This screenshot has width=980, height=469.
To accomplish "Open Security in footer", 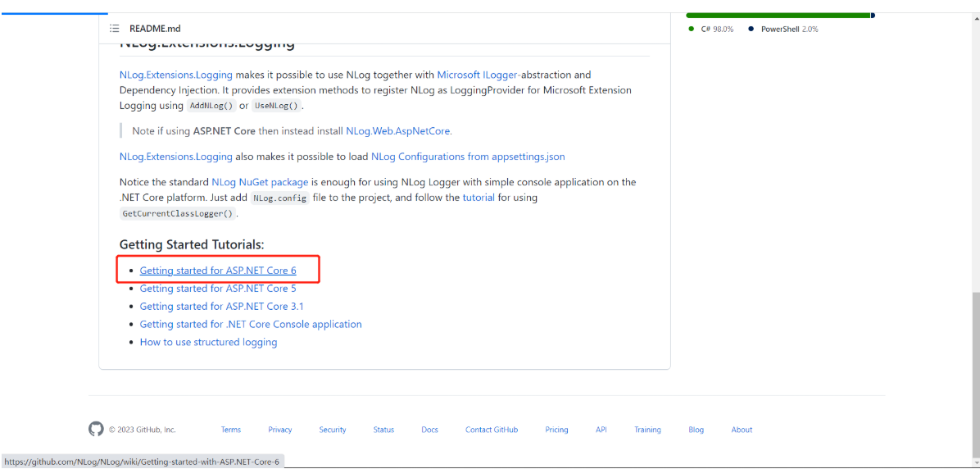I will (x=333, y=430).
